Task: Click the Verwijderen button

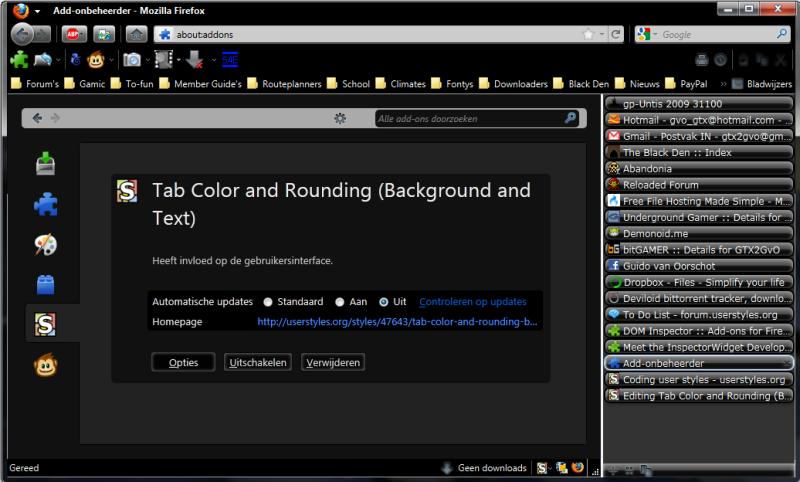Action: [333, 363]
